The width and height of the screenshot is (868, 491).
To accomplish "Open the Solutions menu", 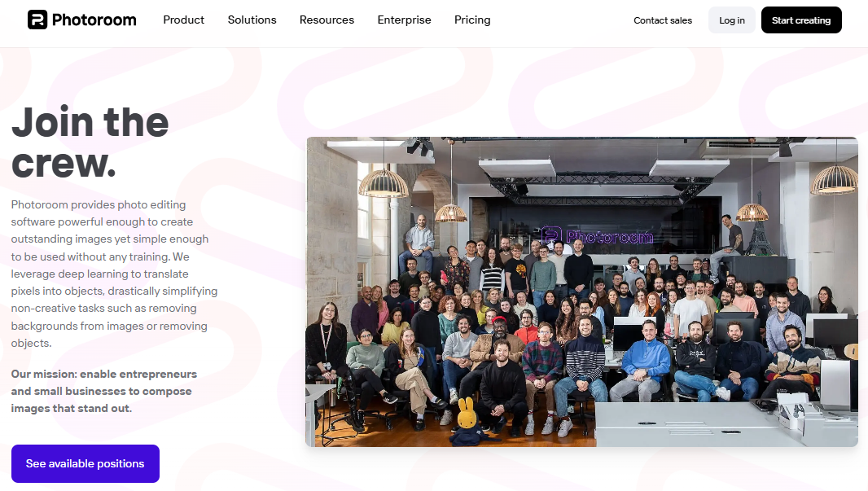I will (x=252, y=20).
